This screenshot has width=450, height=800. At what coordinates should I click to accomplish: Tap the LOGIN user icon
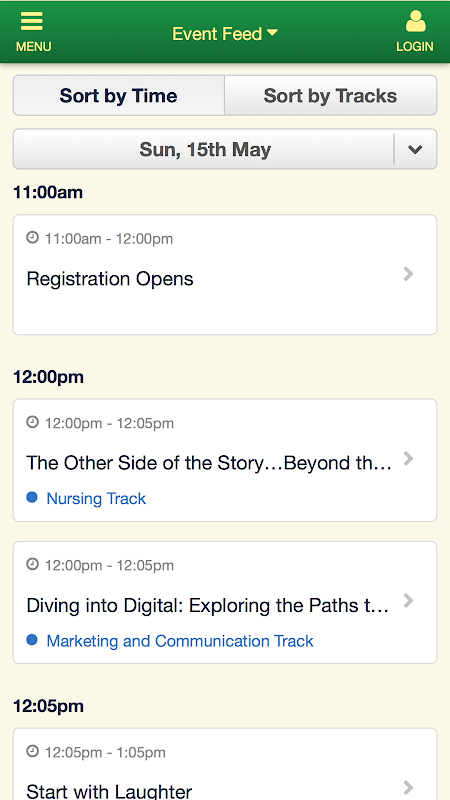pyautogui.click(x=415, y=21)
